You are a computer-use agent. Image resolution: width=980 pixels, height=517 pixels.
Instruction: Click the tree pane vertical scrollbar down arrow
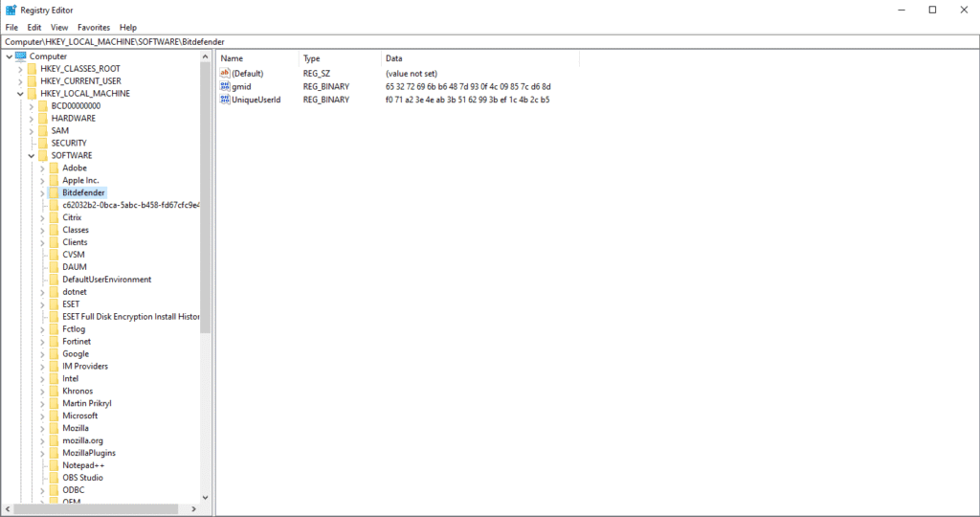click(x=206, y=497)
